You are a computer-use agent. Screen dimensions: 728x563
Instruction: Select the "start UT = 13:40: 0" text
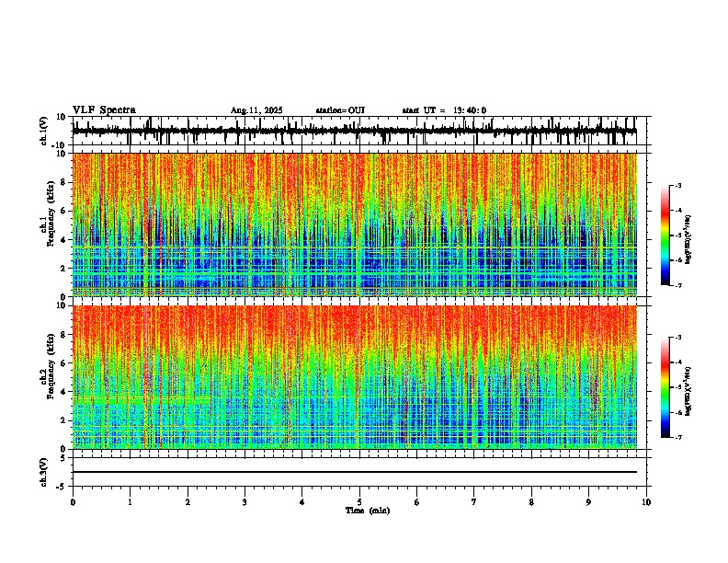point(444,110)
